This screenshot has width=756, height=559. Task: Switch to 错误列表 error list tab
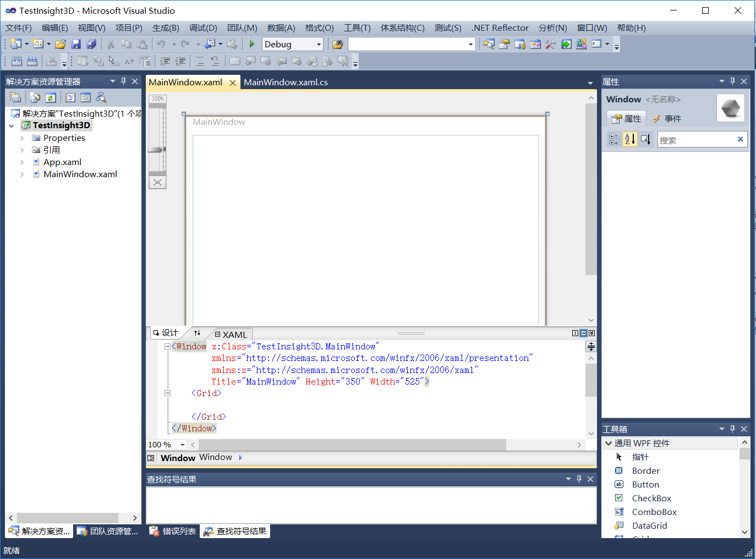(x=173, y=531)
